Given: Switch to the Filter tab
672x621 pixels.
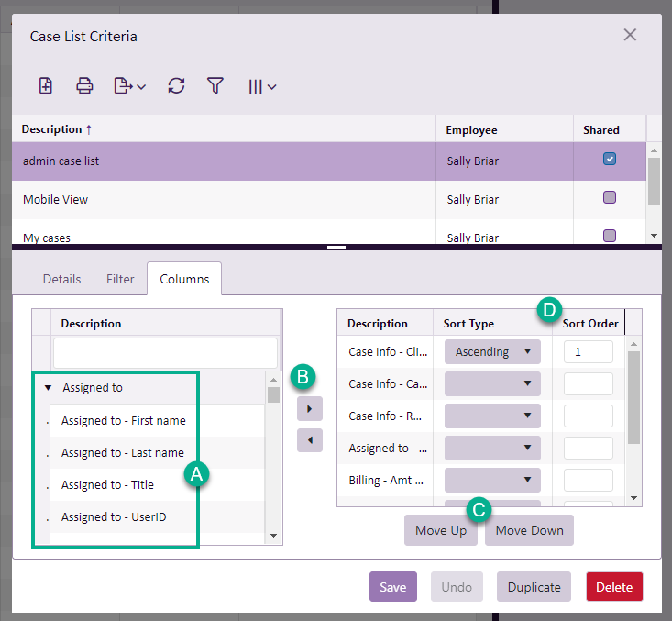Looking at the screenshot, I should (120, 279).
